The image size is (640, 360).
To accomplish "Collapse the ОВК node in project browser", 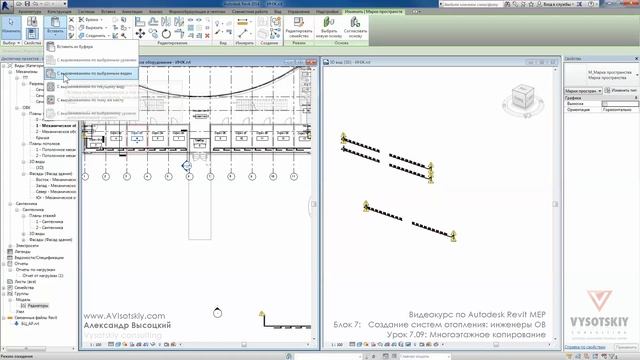I will (17, 108).
